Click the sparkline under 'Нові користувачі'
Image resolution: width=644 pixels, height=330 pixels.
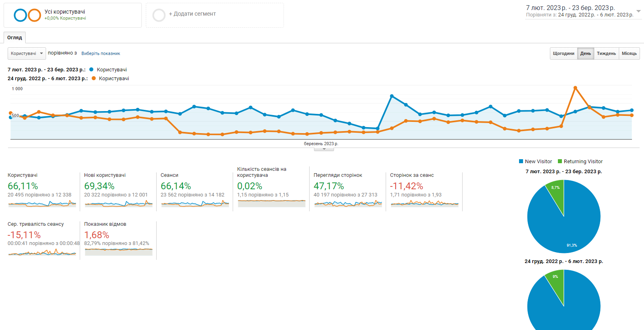[119, 204]
